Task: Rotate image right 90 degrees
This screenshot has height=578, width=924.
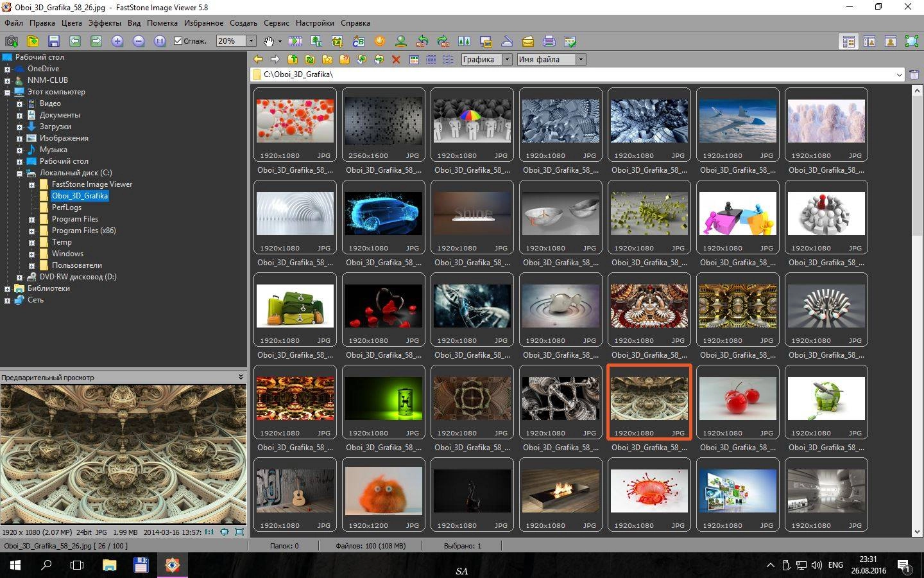Action: coord(443,41)
